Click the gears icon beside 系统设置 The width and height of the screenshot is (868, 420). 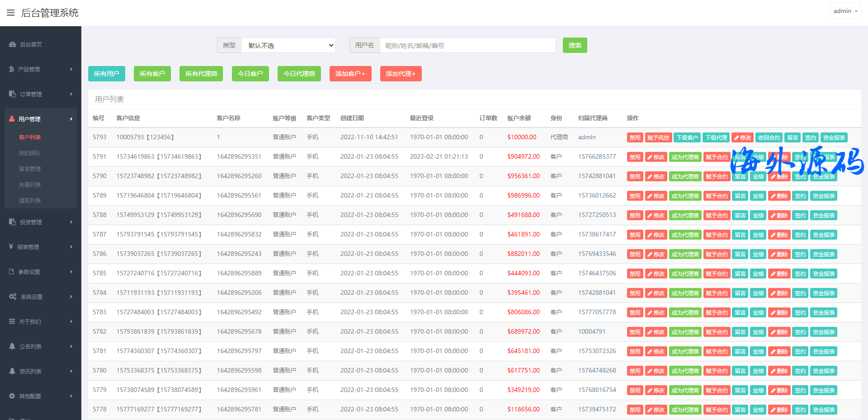[x=13, y=297]
